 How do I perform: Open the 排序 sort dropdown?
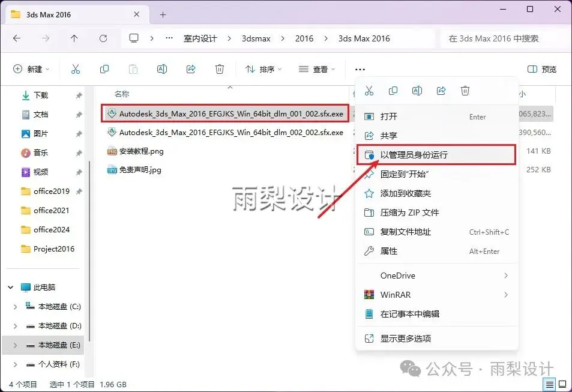click(x=263, y=69)
